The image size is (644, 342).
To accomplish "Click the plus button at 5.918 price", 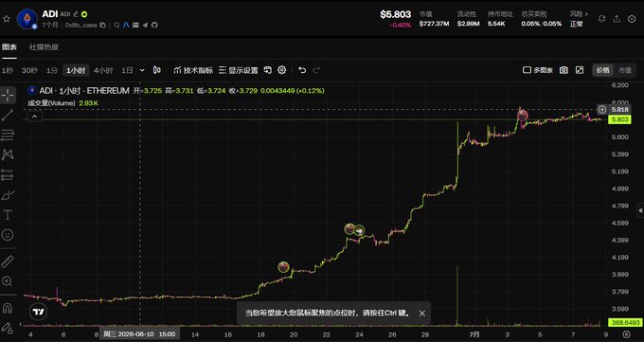I will pyautogui.click(x=601, y=109).
